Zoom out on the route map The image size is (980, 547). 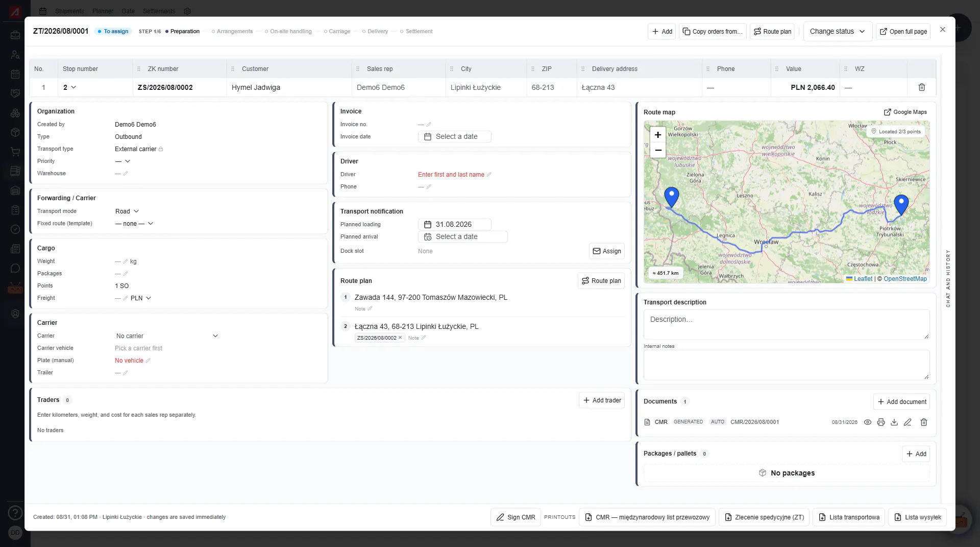tap(658, 150)
